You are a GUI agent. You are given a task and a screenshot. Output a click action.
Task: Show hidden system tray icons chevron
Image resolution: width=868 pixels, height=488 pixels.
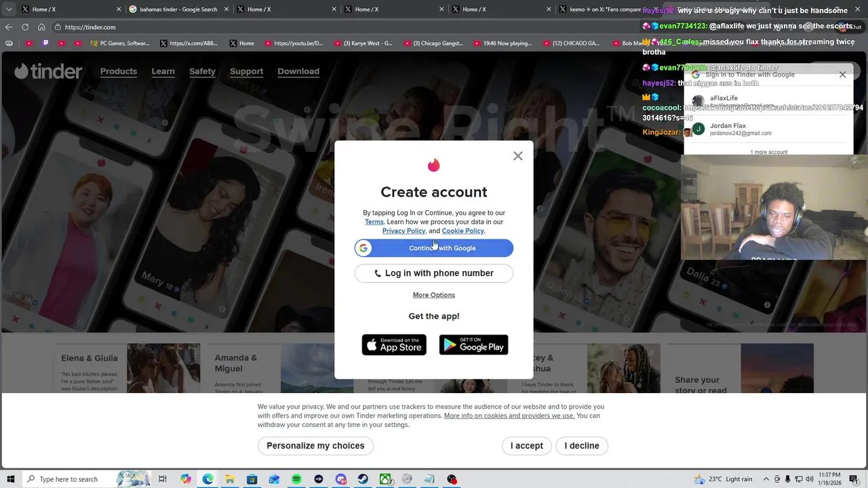766,479
